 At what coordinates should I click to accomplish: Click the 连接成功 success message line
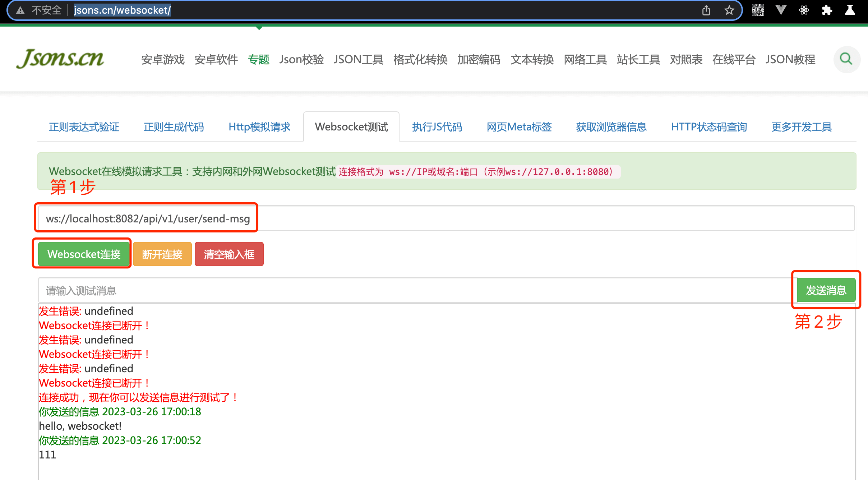(x=139, y=397)
